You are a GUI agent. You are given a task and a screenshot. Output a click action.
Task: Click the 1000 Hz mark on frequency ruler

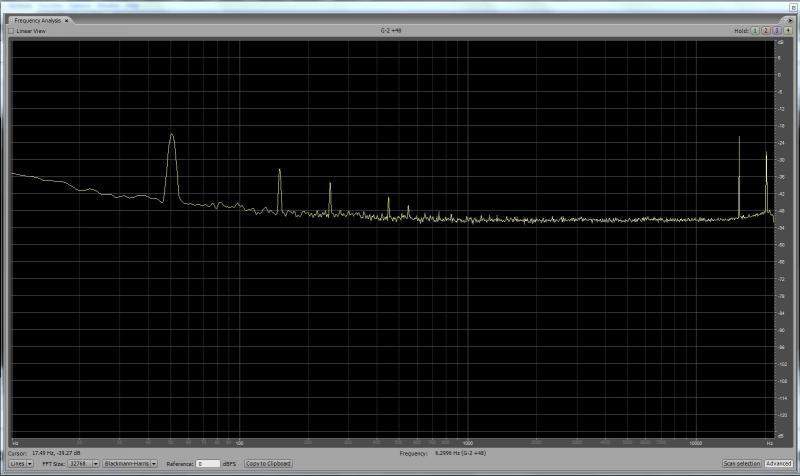tap(468, 441)
